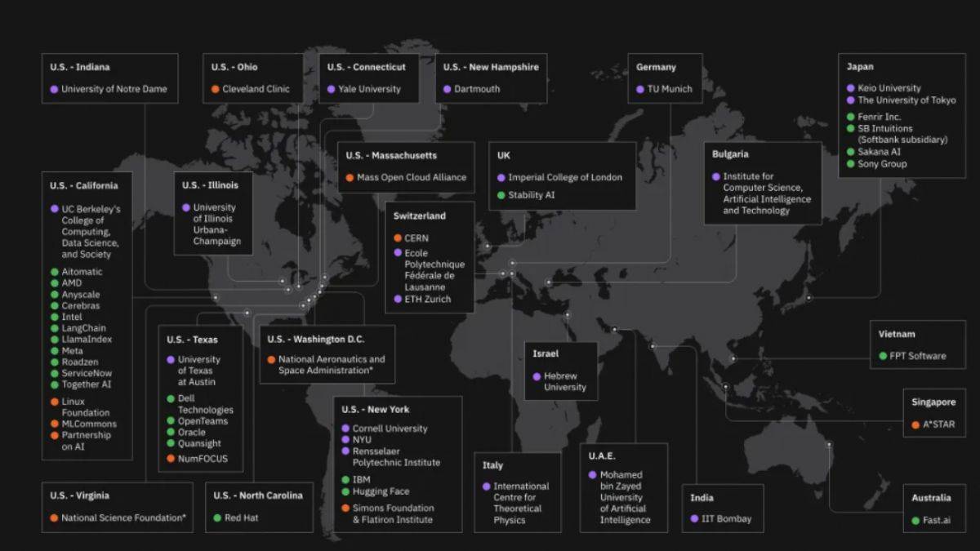Click the Bulgaria region heading
Viewport: 980px width, 551px height.
pos(729,153)
